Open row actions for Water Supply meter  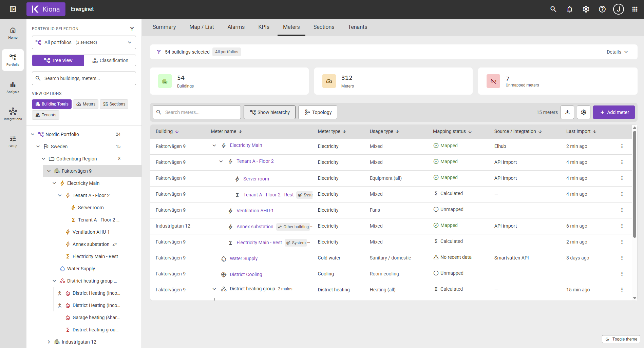[622, 258]
